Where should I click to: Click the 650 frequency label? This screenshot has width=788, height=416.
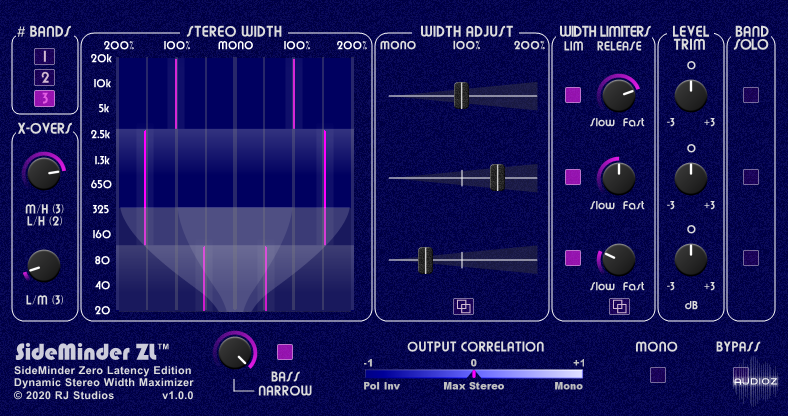(x=101, y=184)
